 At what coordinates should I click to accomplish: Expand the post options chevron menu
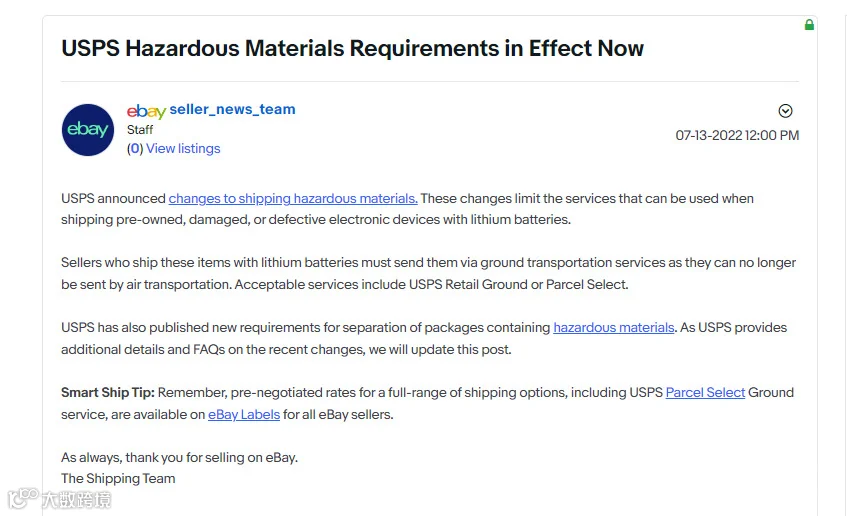[x=785, y=111]
